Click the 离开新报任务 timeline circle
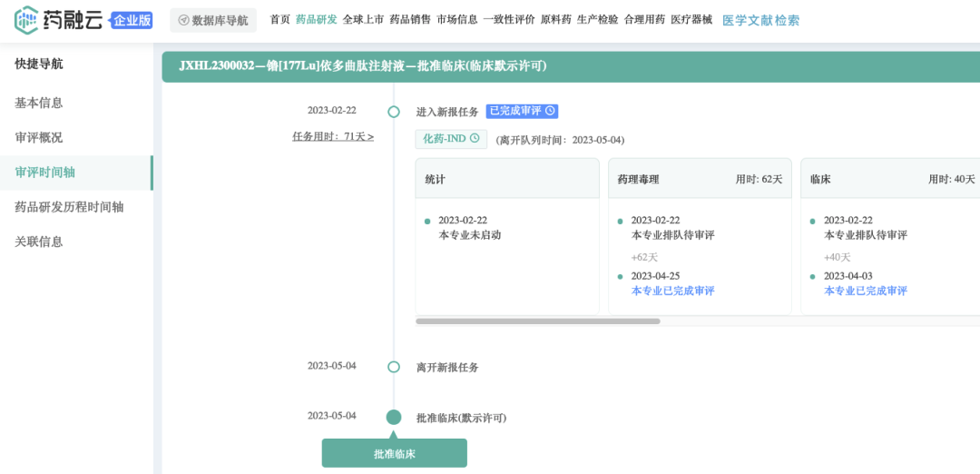The height and width of the screenshot is (474, 980). 394,367
